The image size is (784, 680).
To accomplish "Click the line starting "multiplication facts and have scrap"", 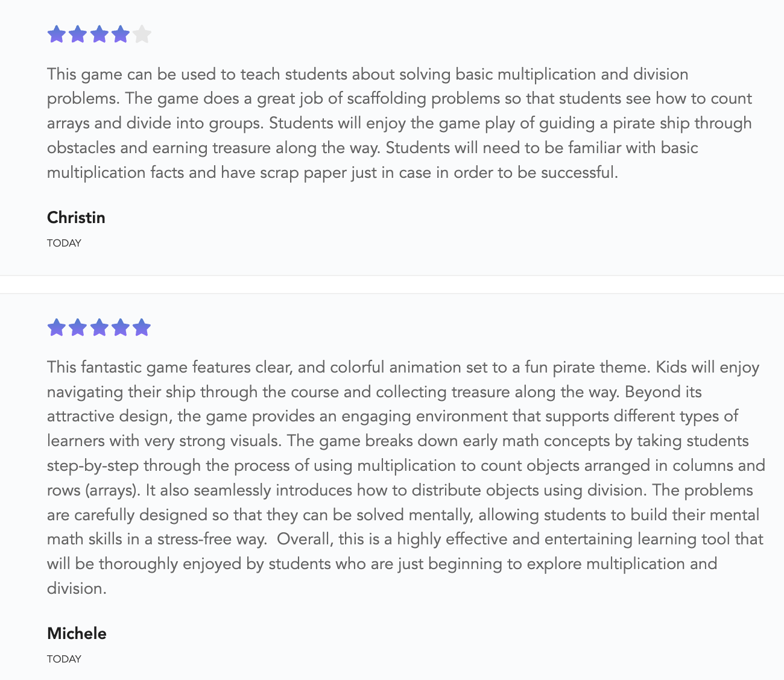I will [x=332, y=173].
